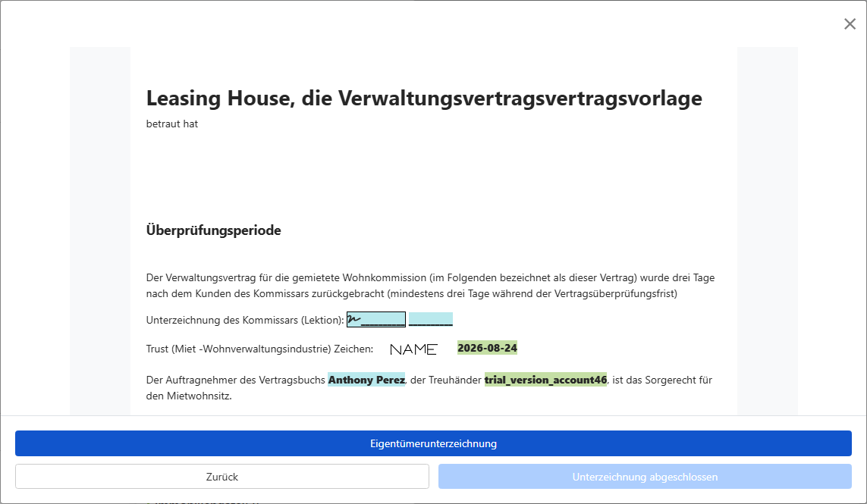Close the contract dialog with the X icon
Viewport: 867px width, 504px height.
(x=850, y=23)
